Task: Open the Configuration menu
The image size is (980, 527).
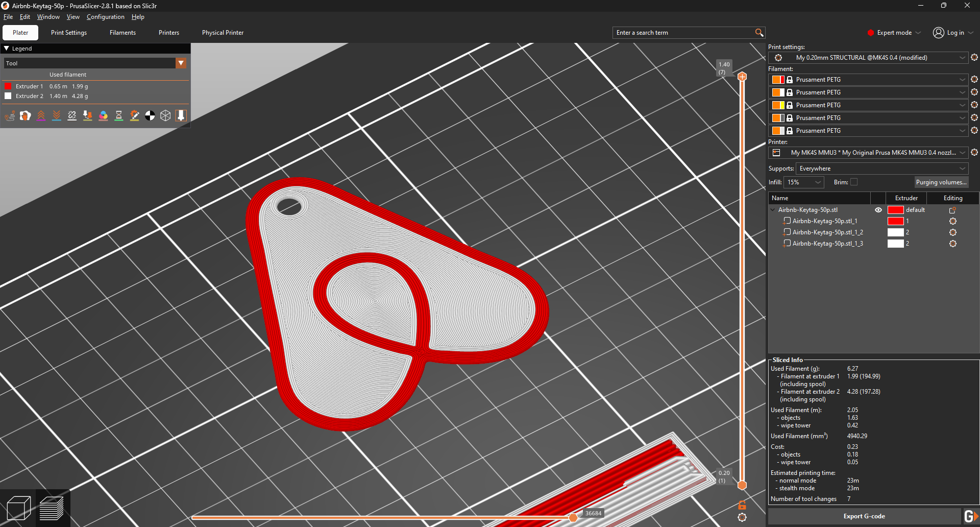Action: pos(106,17)
